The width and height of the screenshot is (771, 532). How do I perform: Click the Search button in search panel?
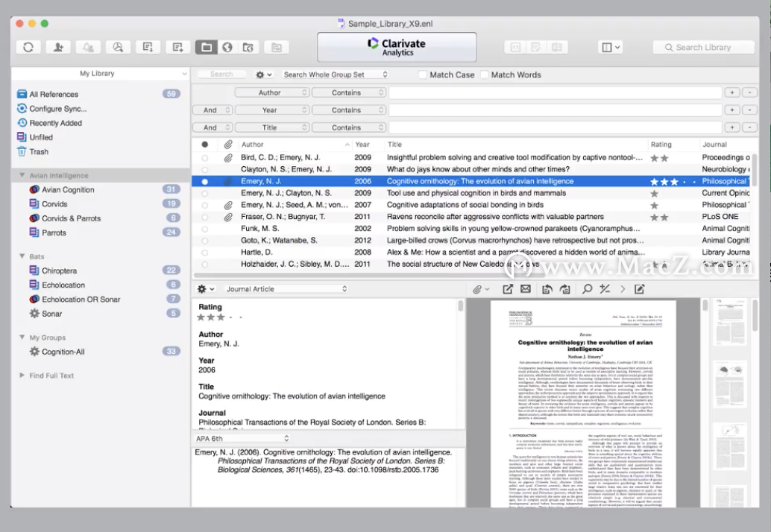221,75
